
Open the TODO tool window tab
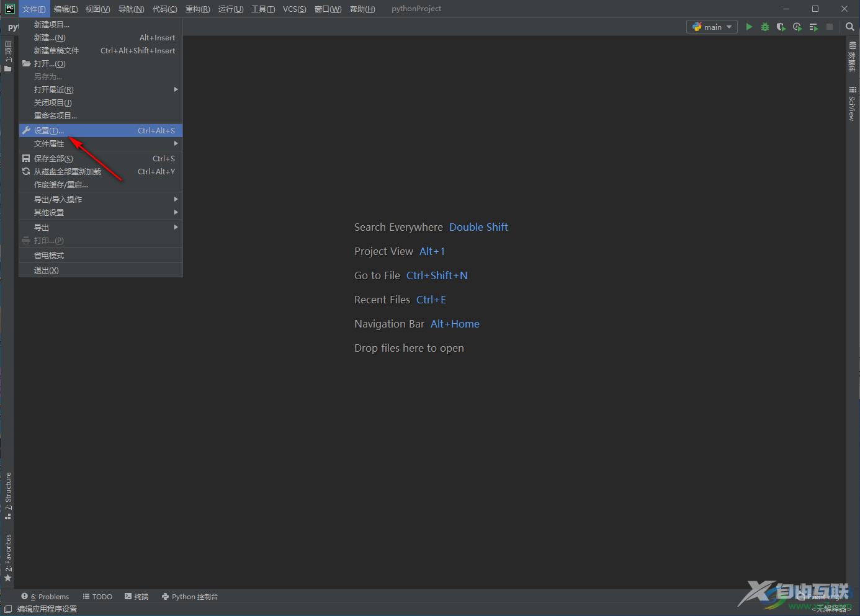[97, 597]
